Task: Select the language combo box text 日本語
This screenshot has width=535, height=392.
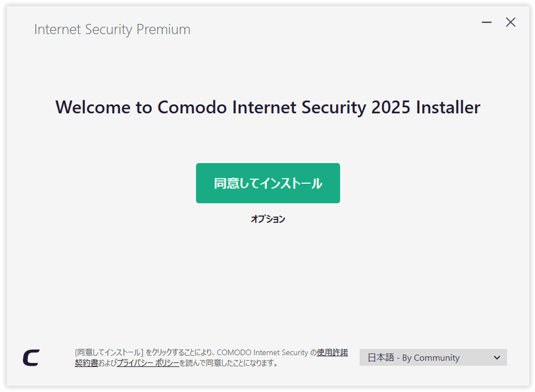Action: tap(380, 358)
